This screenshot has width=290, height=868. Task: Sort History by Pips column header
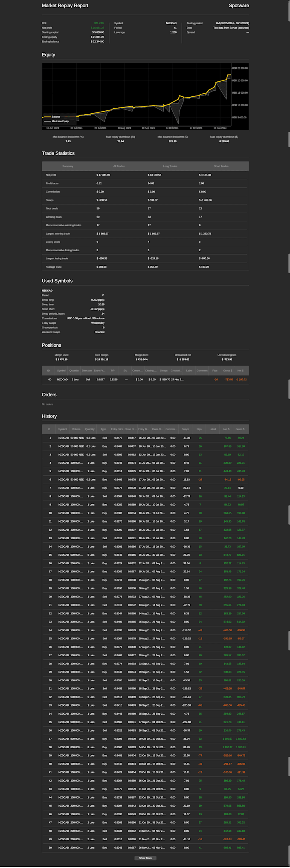[x=199, y=429]
